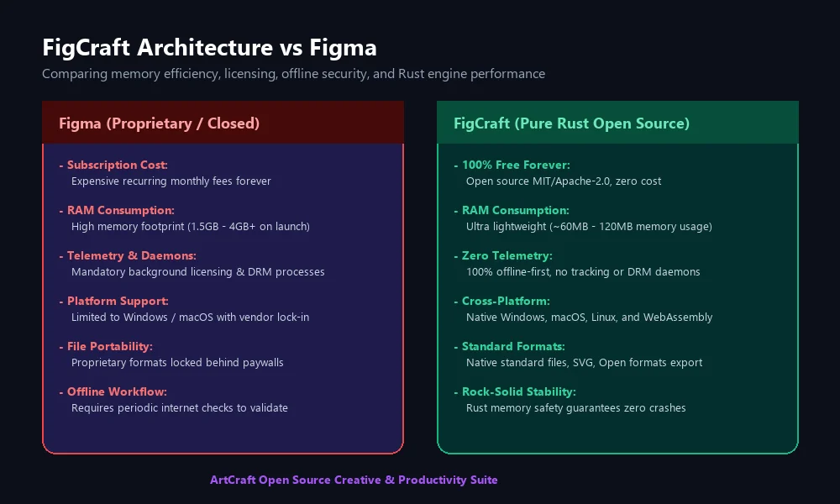Click 'Rust memory safety guarantees zero crashes'
The width and height of the screenshot is (840, 504).
click(x=576, y=408)
